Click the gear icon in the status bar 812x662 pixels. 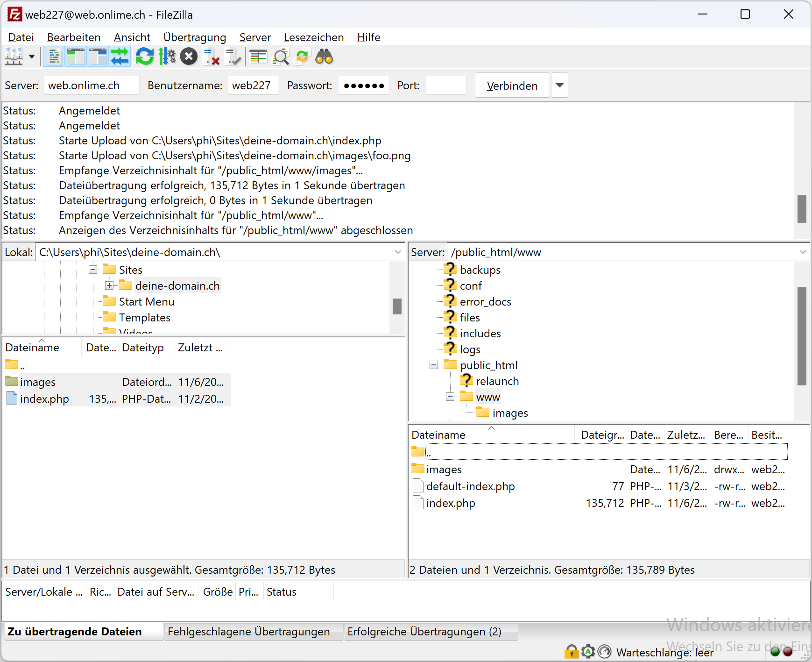588,651
